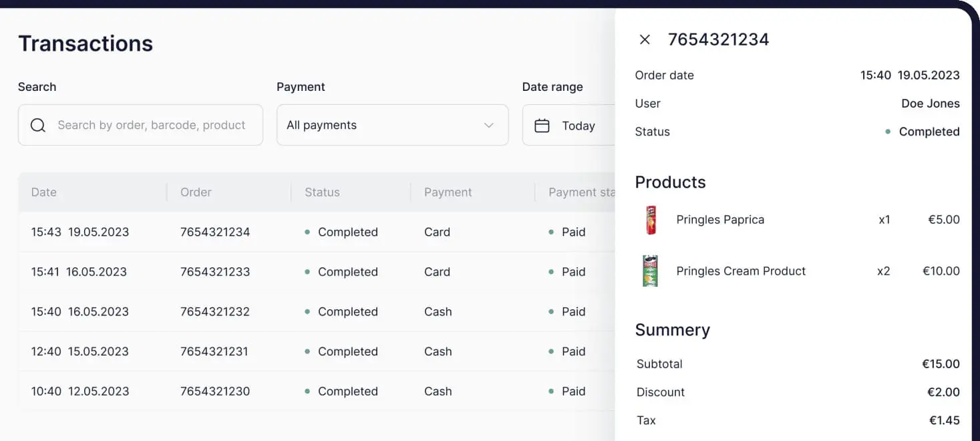Open transaction 7654321233 from the table
980x441 pixels.
click(x=215, y=272)
